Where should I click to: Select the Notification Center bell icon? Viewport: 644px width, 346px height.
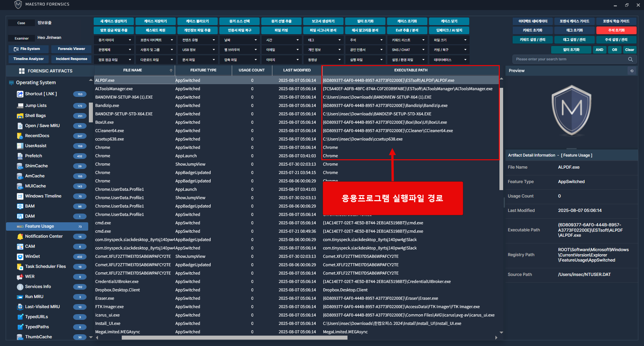tap(20, 236)
